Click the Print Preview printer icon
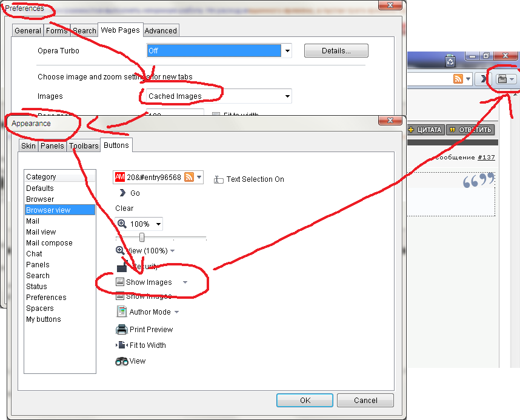 pos(122,330)
